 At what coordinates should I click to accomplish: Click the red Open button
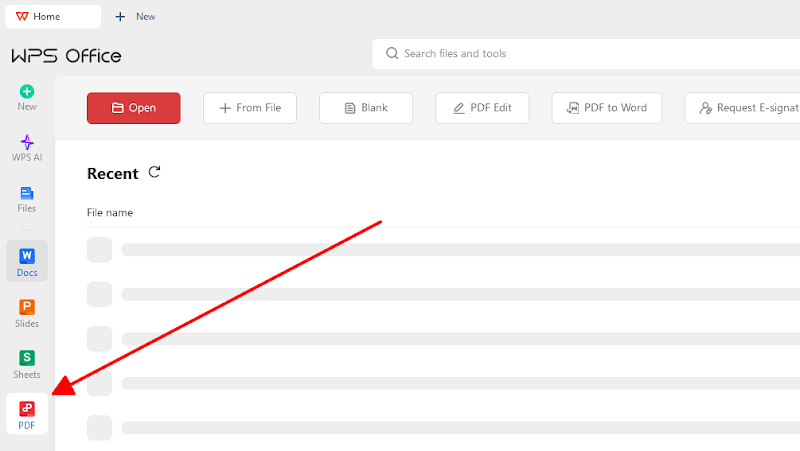[x=134, y=108]
